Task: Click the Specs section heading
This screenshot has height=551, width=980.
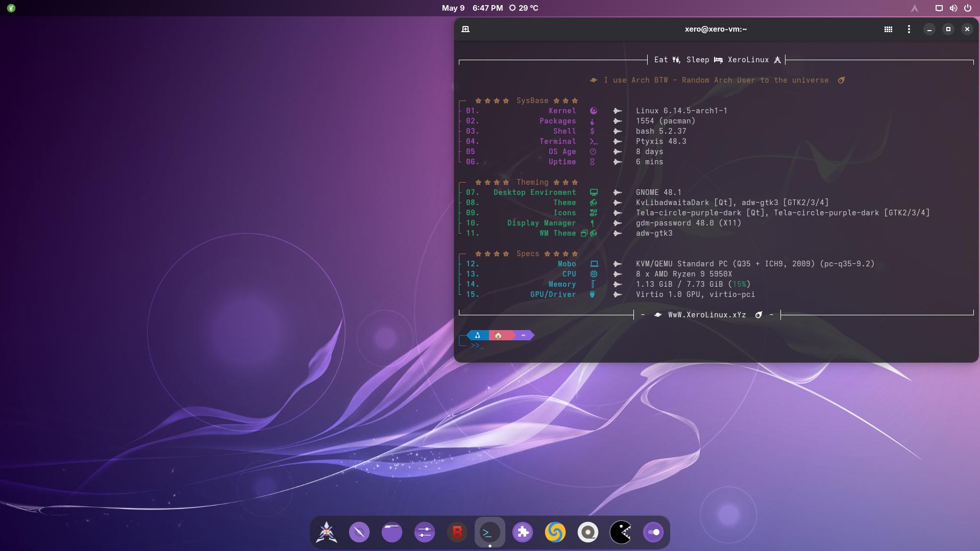Action: pyautogui.click(x=527, y=254)
